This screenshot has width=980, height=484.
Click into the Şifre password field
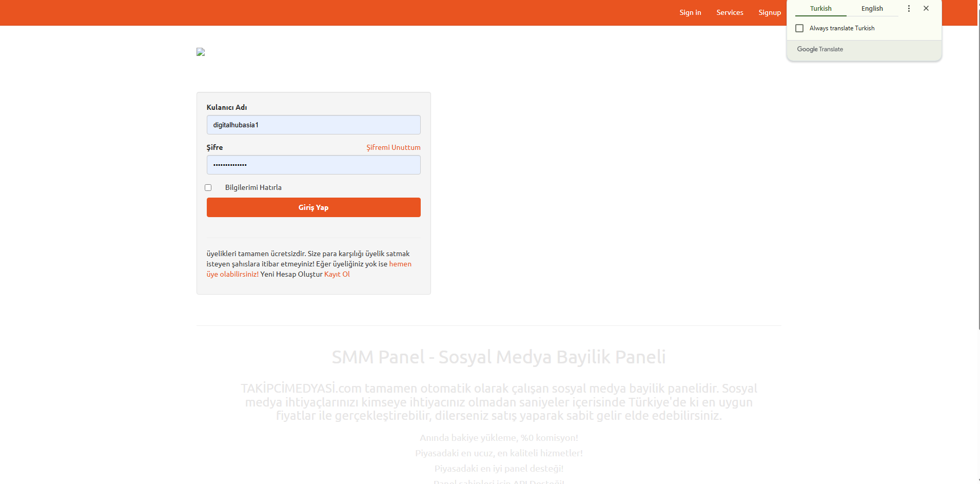point(313,165)
